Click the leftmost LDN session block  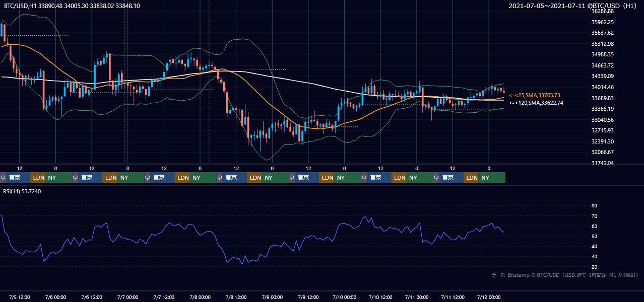tap(38, 178)
